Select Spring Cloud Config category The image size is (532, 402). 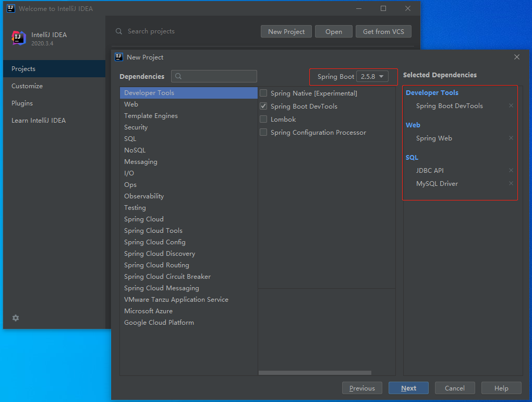click(x=189, y=242)
